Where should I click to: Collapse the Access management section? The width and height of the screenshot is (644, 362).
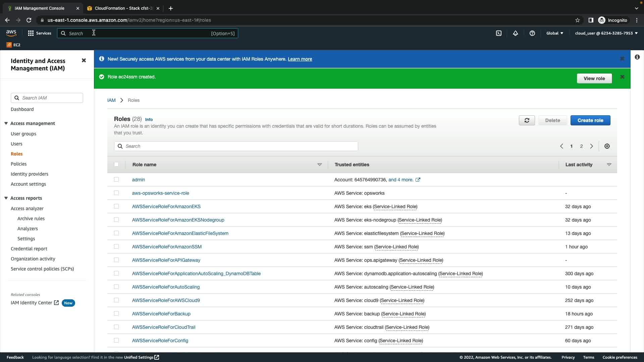[x=6, y=123]
